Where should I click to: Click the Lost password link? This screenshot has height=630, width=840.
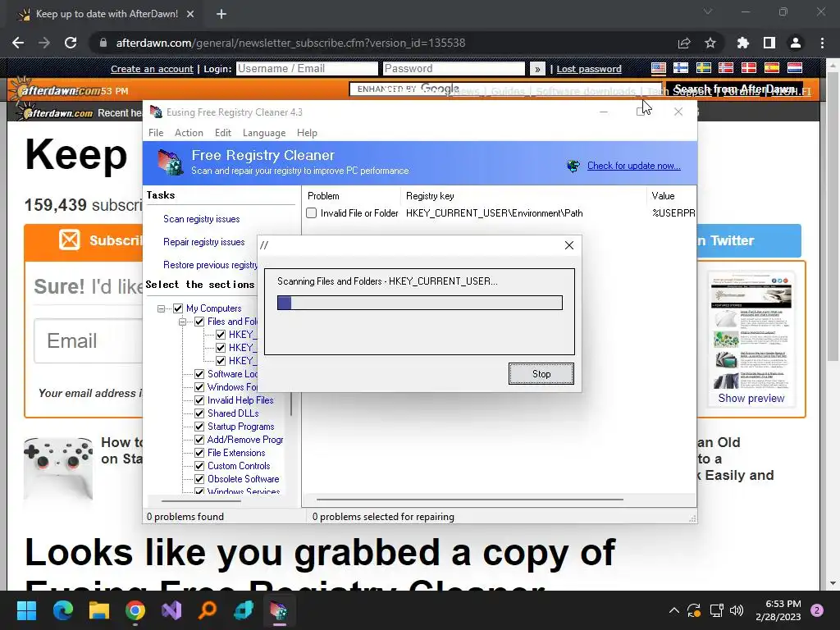[x=589, y=69]
